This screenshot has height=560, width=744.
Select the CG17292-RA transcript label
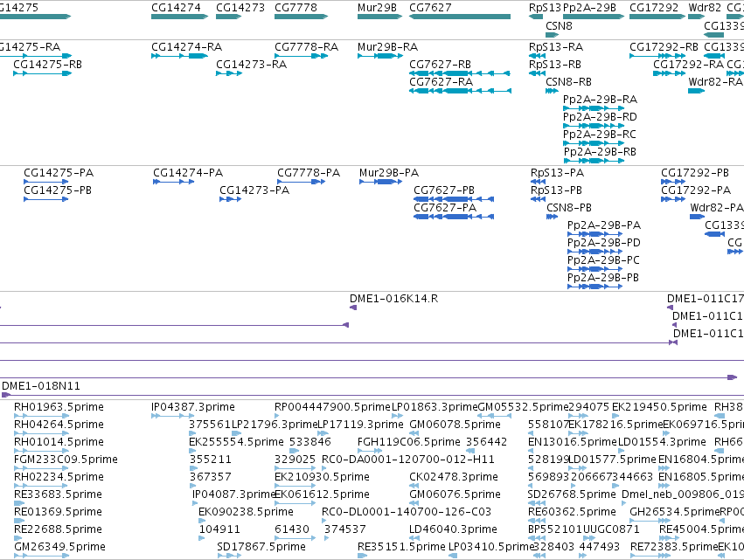[x=689, y=65]
